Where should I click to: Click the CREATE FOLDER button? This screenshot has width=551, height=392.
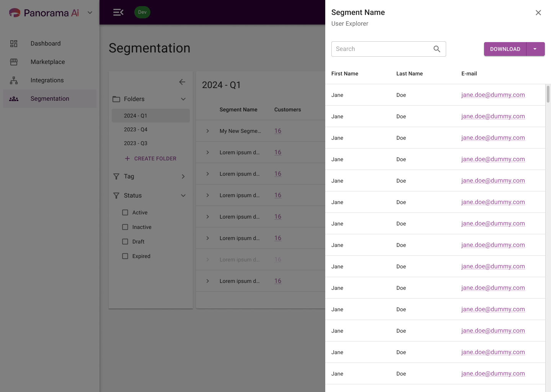pyautogui.click(x=151, y=158)
